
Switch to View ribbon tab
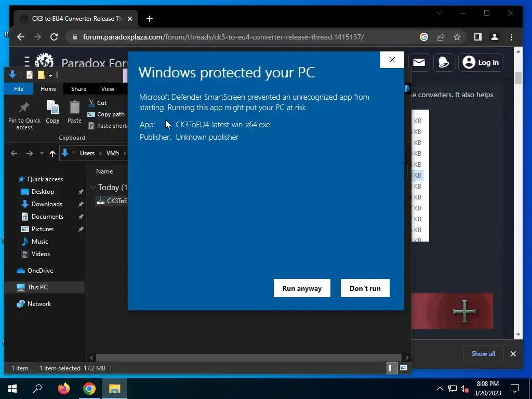108,89
